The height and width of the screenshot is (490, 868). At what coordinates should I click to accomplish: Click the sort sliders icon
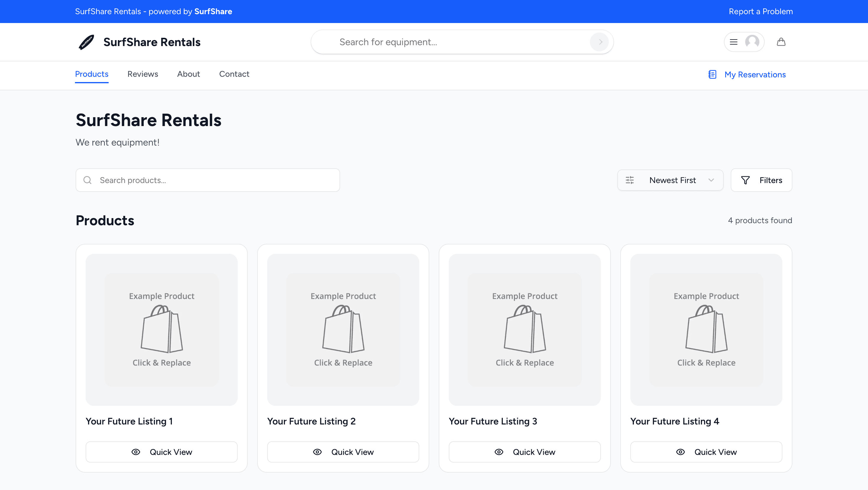(629, 180)
